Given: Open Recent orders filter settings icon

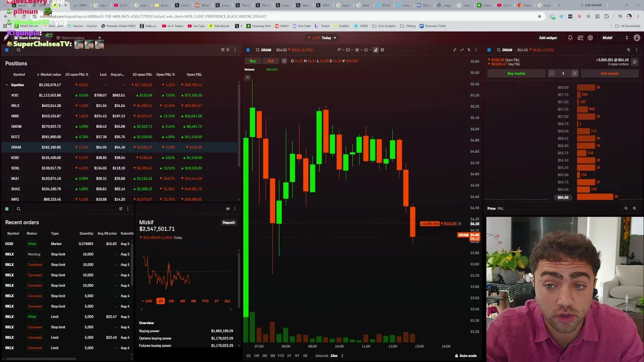Looking at the screenshot, I should pyautogui.click(x=120, y=209).
